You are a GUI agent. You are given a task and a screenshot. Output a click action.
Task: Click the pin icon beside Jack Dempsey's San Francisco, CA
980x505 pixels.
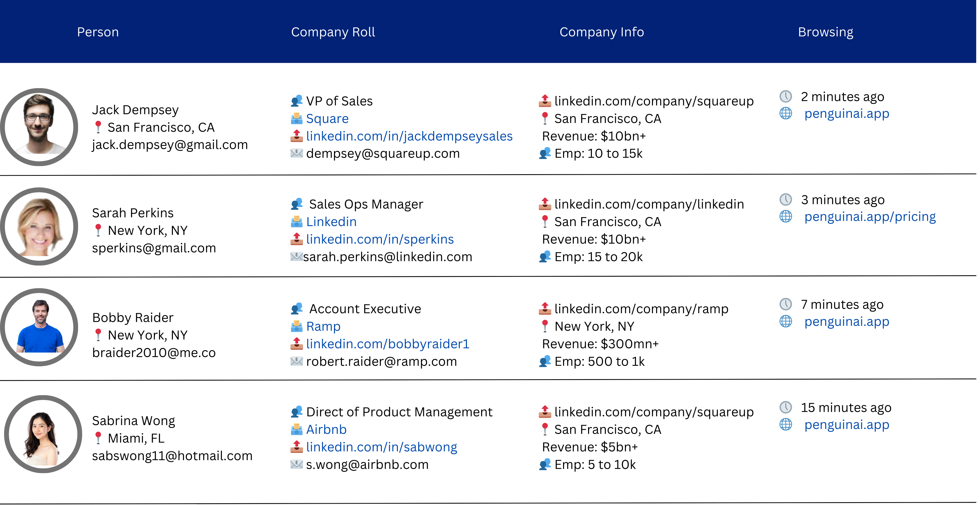click(x=98, y=127)
